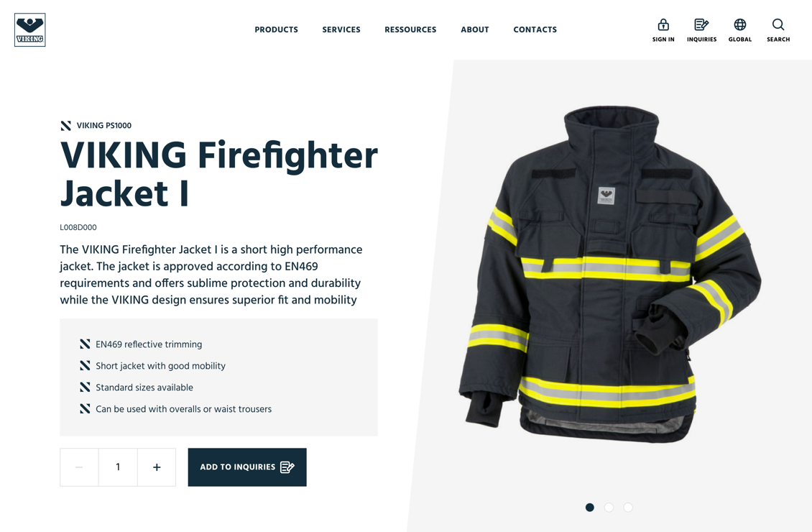Click the plus quantity stepper
Viewport: 812px width, 532px height.
pyautogui.click(x=157, y=467)
